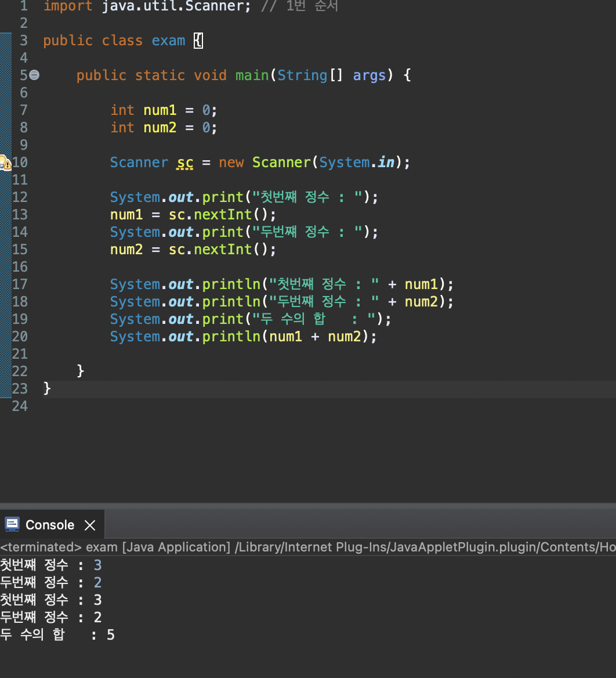Click the underlined variable sc on line 10

(185, 163)
